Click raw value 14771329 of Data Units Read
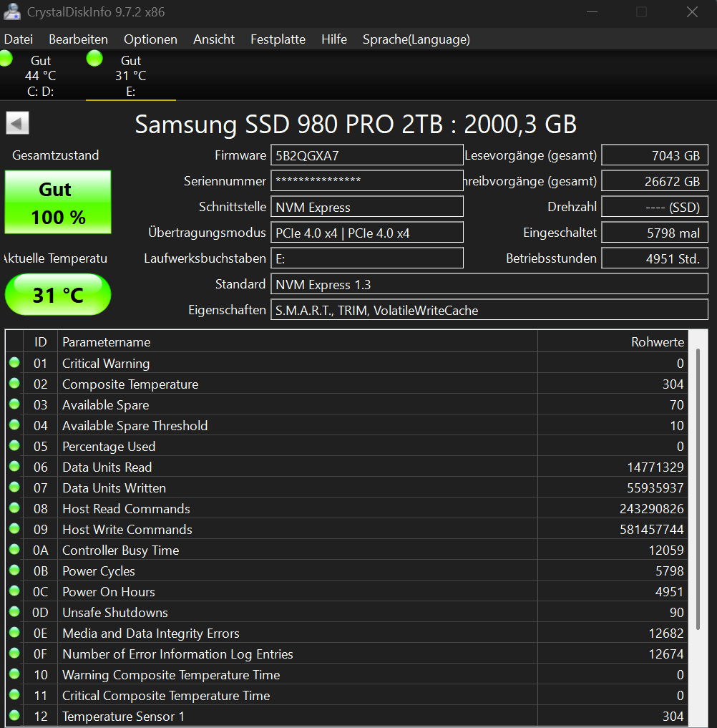The height and width of the screenshot is (728, 717). tap(655, 467)
